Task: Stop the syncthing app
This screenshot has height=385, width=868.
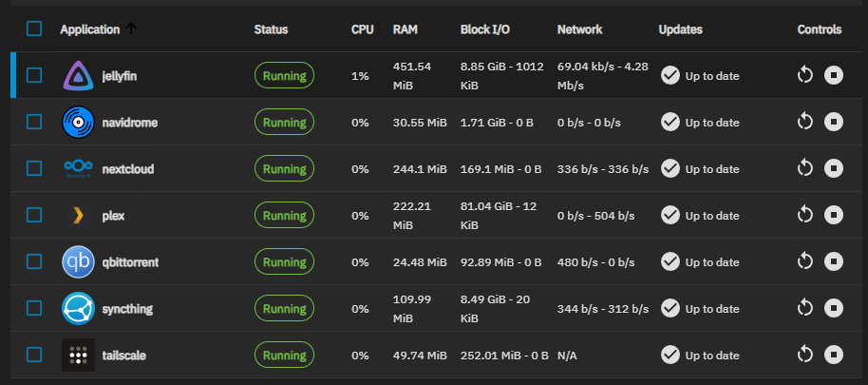Action: (834, 307)
